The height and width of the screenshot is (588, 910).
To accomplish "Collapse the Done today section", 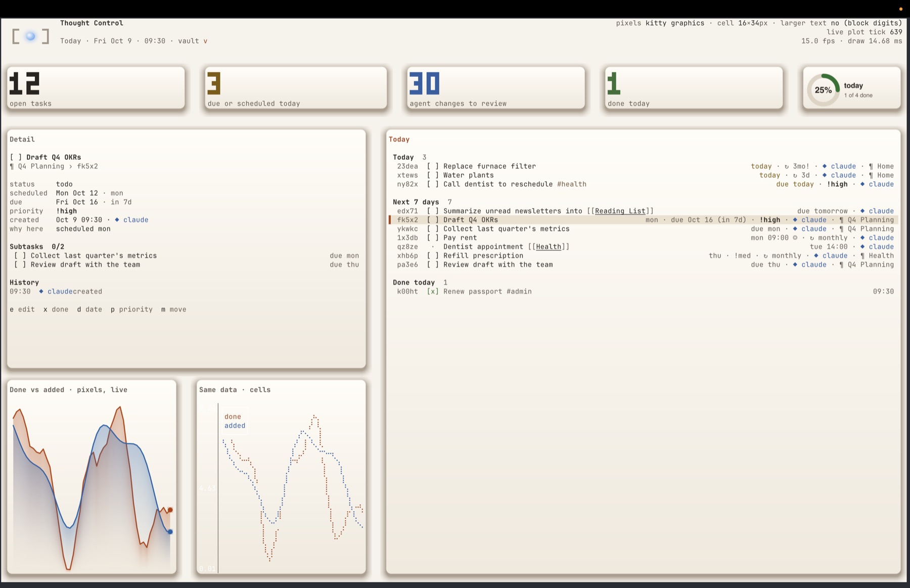I will click(420, 282).
